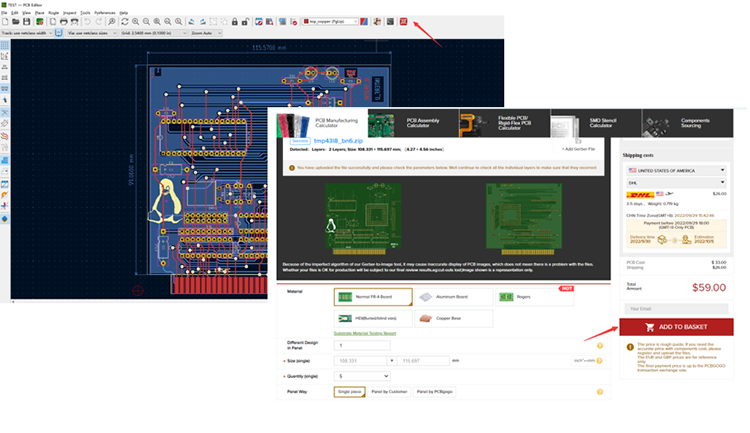Click the red PCBGOGO plugin icon in toolbar

(x=403, y=22)
